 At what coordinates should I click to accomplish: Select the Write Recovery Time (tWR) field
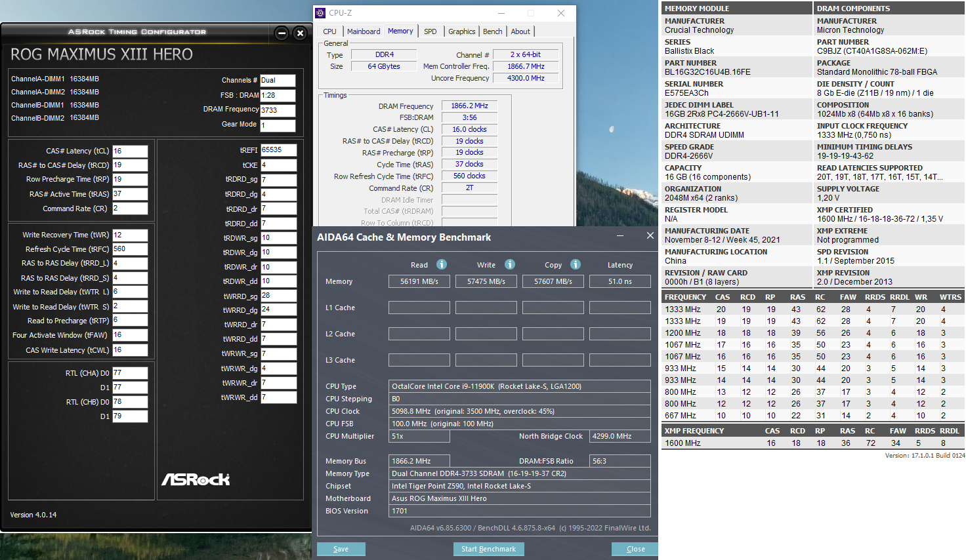pos(130,235)
